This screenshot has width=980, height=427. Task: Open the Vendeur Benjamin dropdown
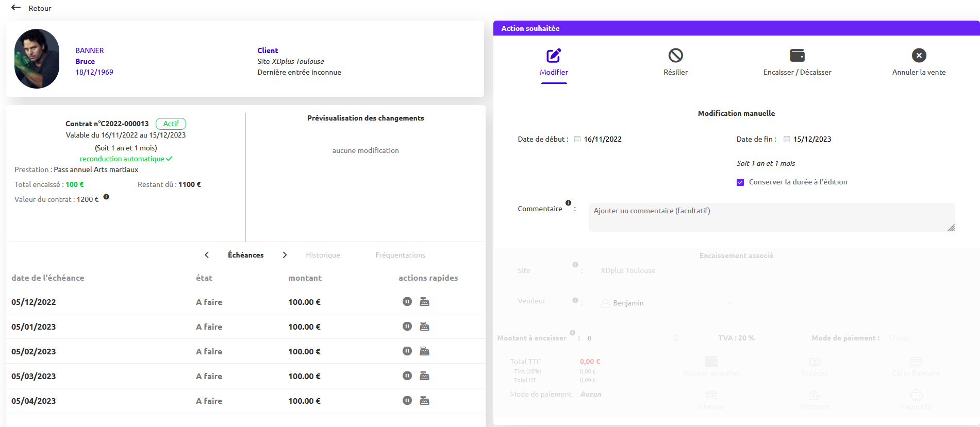[x=667, y=303]
